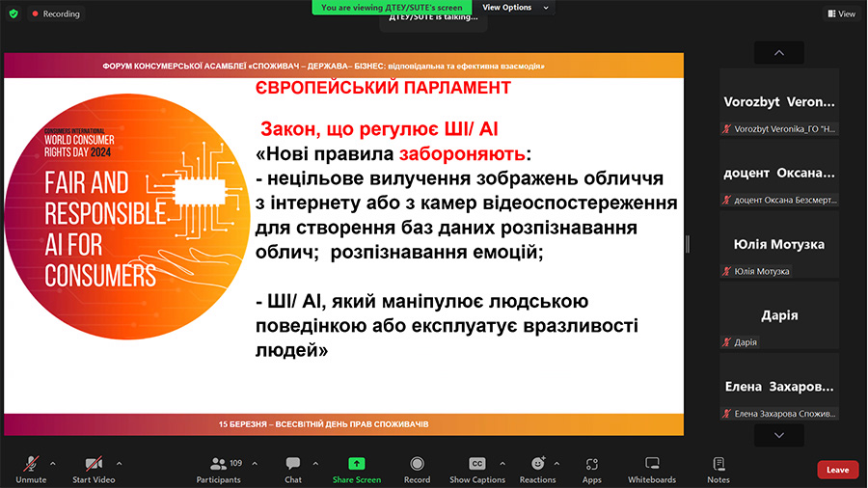Open the View layout menu
The height and width of the screenshot is (488, 868).
pos(841,14)
